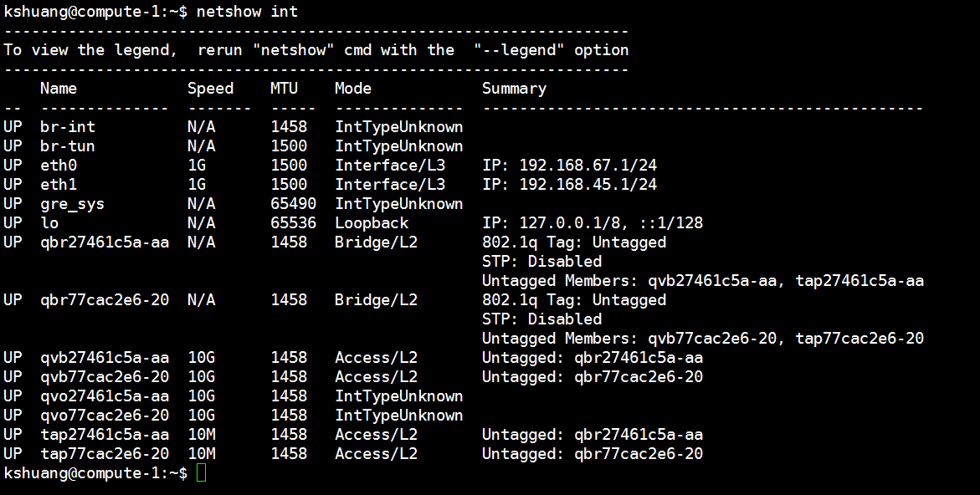Click the first 'STP: Disabled' line
980x495 pixels.
[x=541, y=262]
